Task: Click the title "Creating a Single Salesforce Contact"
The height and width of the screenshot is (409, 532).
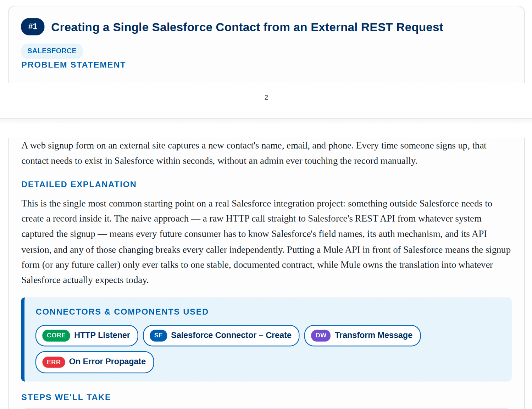Action: (x=247, y=27)
